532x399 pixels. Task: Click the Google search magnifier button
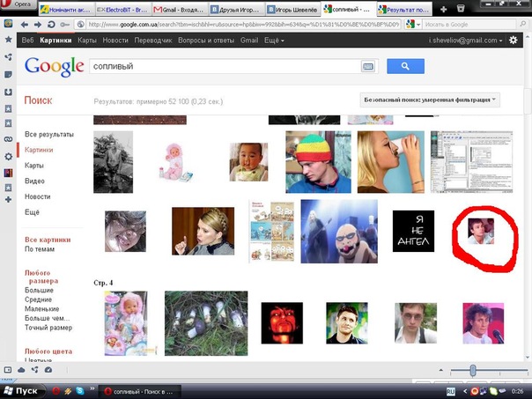coord(405,66)
